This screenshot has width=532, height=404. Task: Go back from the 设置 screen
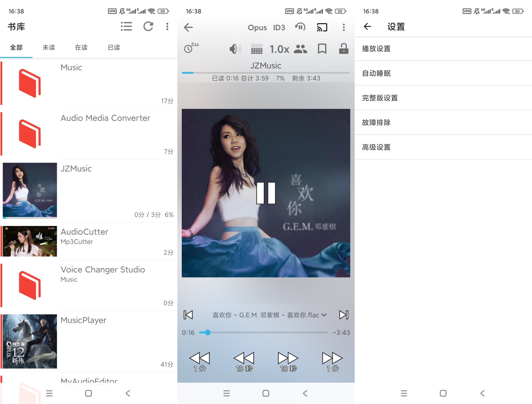(x=367, y=27)
